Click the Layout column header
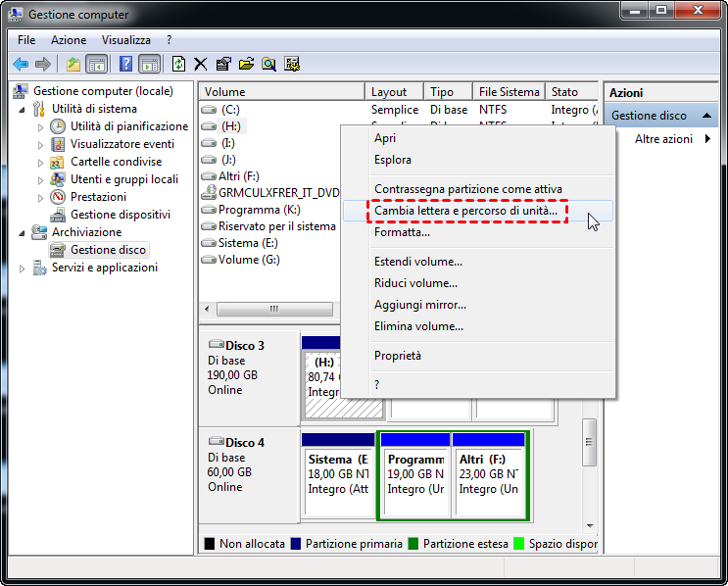The height and width of the screenshot is (586, 728). (395, 92)
